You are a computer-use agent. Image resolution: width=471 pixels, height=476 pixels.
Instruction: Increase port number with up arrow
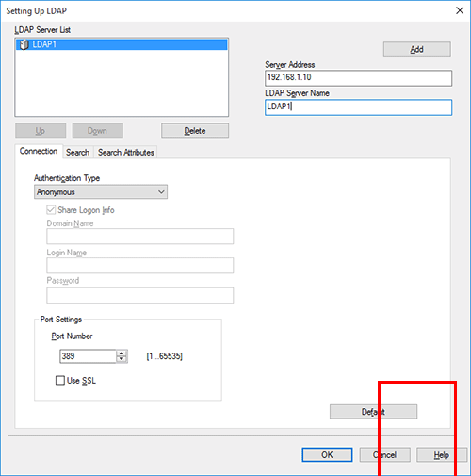tap(122, 353)
